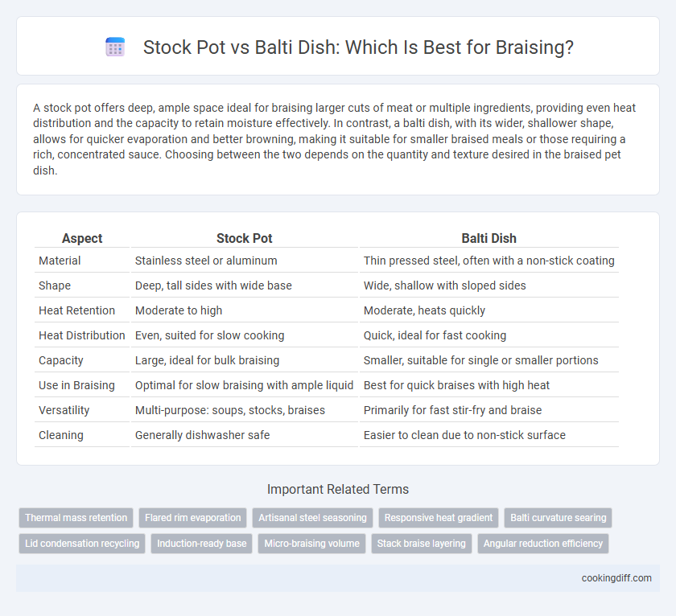Click the Stock Pot vs Balti Dish heading
Viewport: 676px width, 616px height.
[x=358, y=47]
